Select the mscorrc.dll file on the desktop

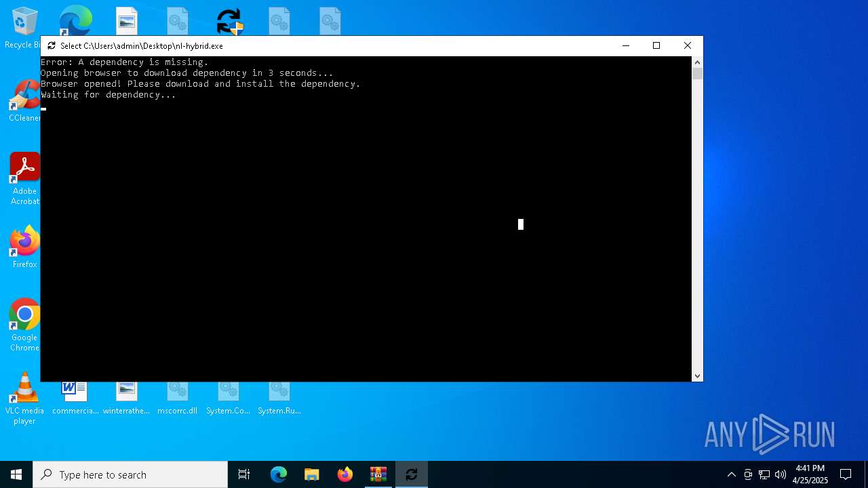[177, 399]
